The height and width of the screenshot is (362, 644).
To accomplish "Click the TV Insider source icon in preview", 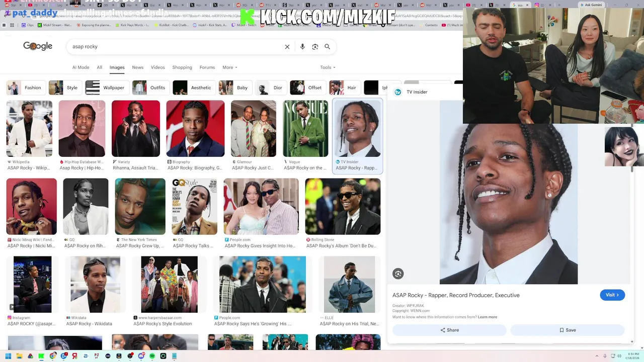I will click(398, 92).
